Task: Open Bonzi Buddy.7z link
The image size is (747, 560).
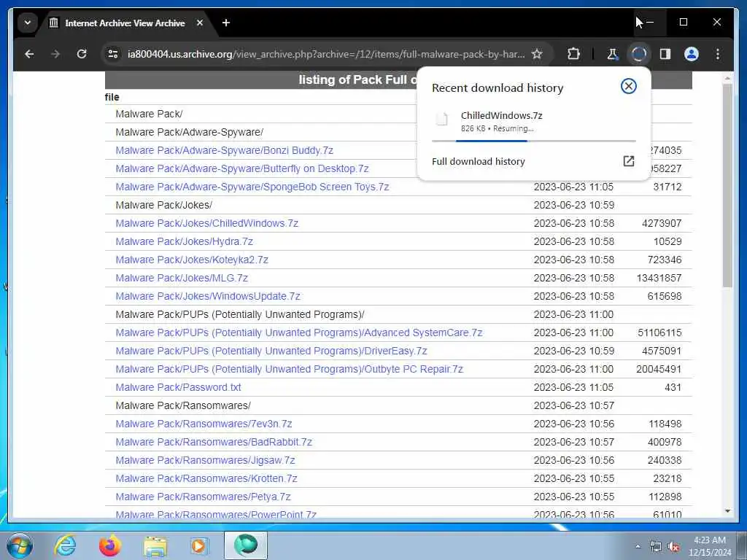Action: [225, 150]
